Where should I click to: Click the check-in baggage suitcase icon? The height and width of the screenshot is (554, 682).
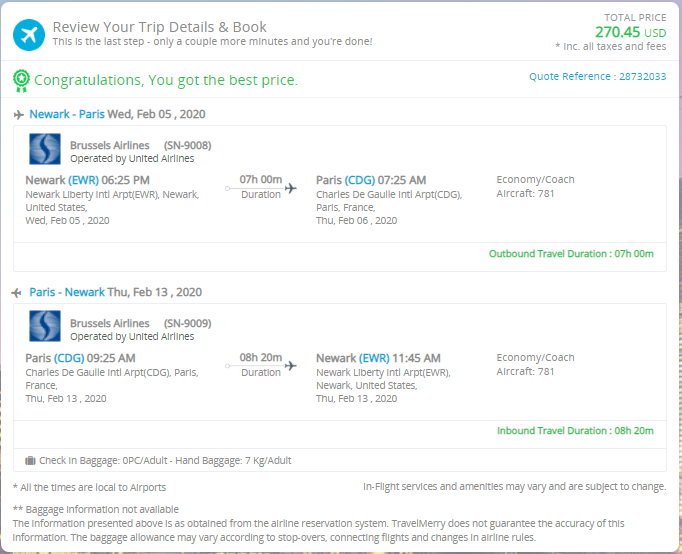click(30, 461)
